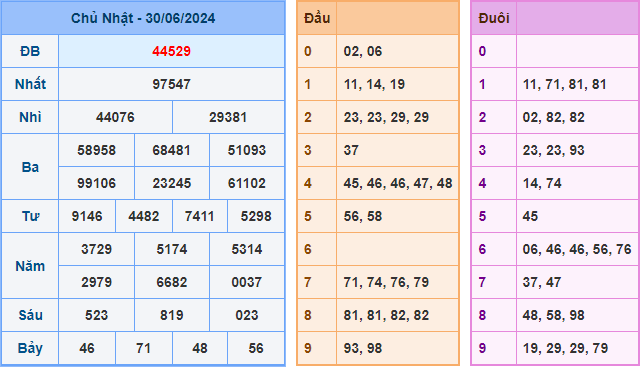641x367 pixels.
Task: Select second prize number 44076
Action: 115,117
